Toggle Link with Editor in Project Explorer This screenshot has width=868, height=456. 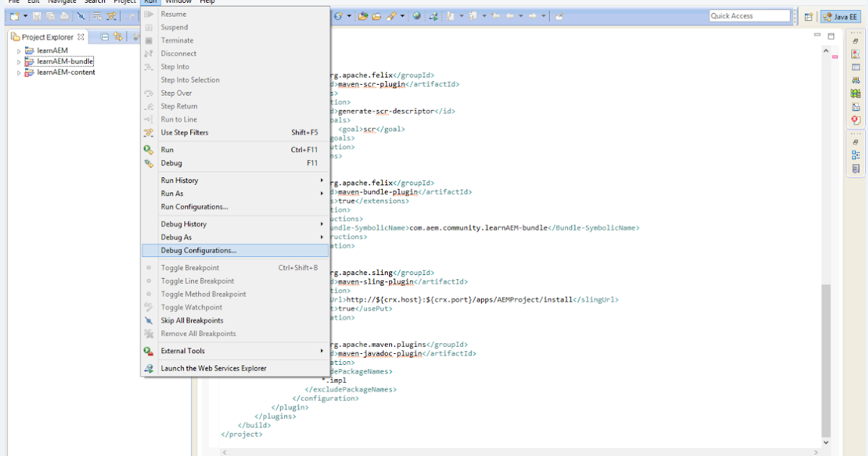click(x=118, y=37)
